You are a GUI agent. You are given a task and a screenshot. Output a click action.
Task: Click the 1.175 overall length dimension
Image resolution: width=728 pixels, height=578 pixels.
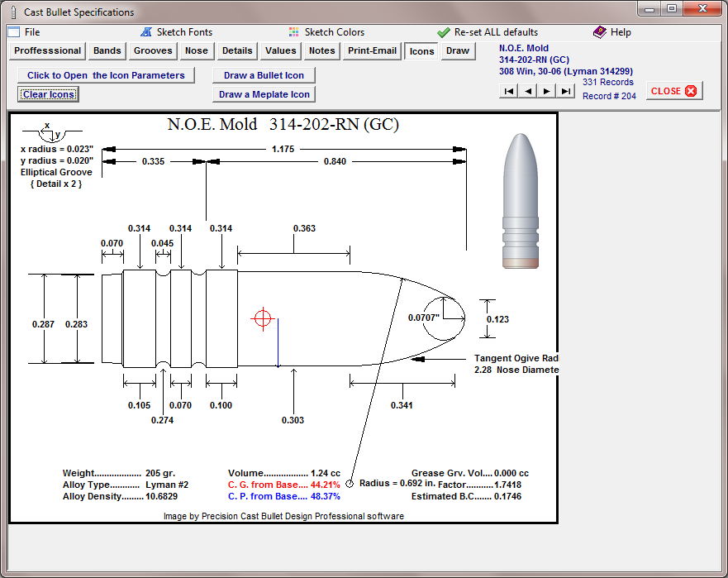tap(283, 149)
